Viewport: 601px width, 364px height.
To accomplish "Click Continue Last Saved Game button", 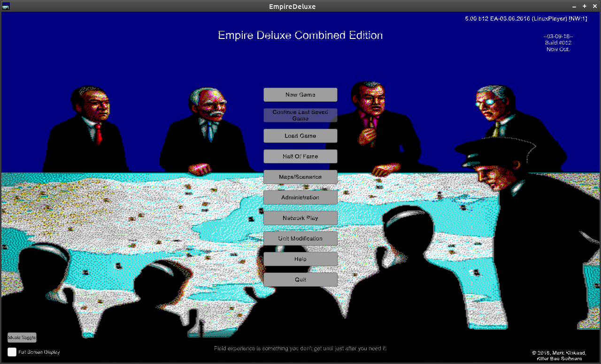I will (300, 115).
